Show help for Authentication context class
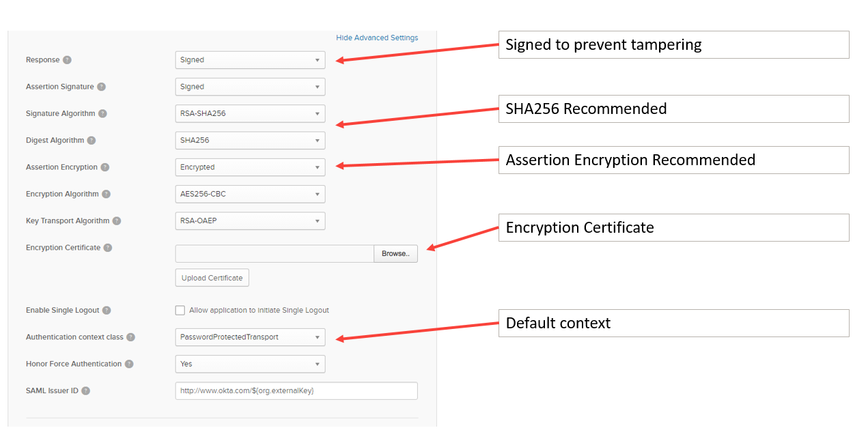Viewport: 868px width, 430px height. [130, 337]
